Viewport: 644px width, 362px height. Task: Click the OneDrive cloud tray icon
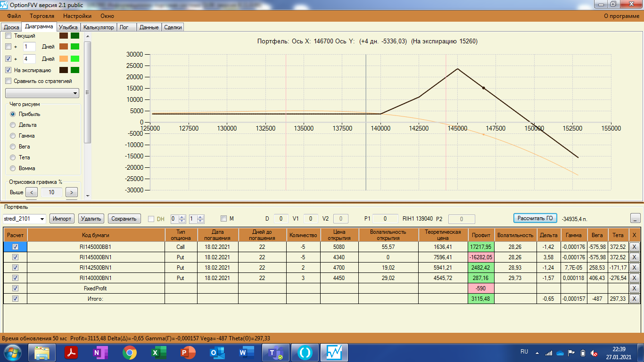click(x=560, y=353)
